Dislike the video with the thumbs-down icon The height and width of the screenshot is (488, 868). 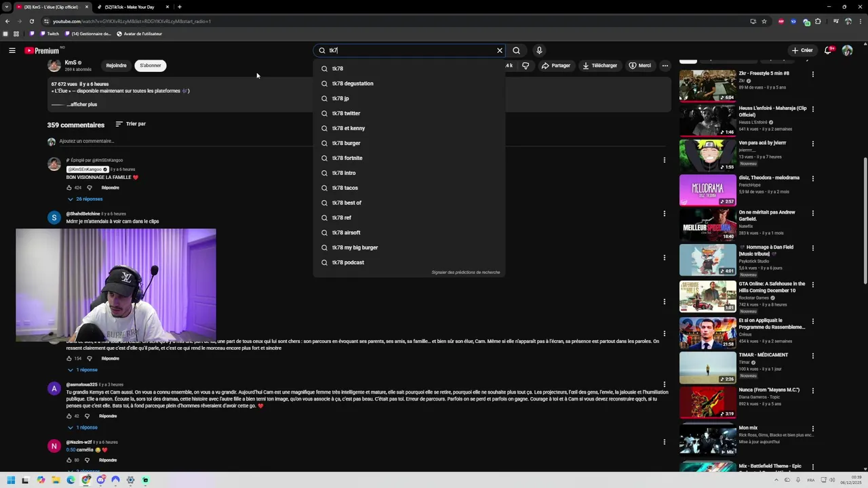[526, 66]
